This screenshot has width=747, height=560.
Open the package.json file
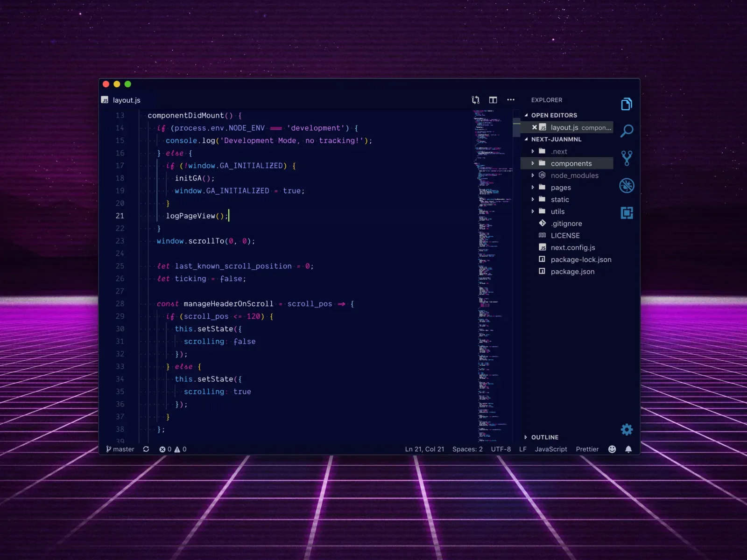(572, 271)
